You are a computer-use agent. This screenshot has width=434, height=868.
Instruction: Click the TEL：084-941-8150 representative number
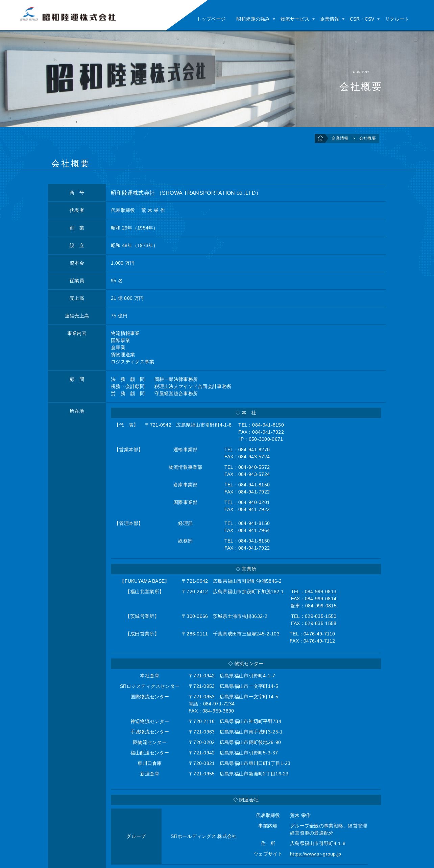(x=261, y=425)
